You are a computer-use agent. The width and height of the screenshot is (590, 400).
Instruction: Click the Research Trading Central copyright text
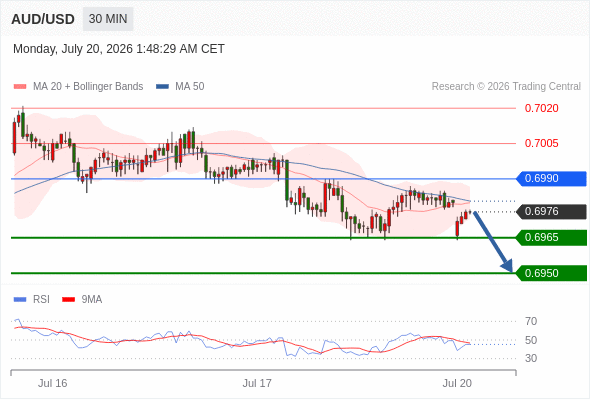pos(506,87)
